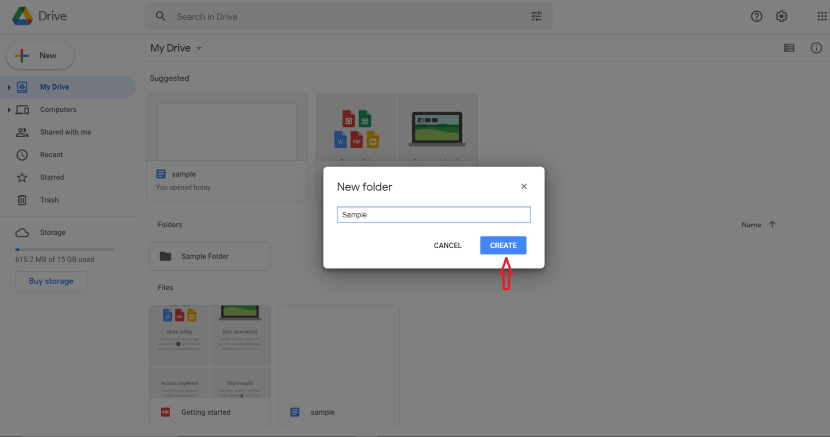Viewport: 830px width, 437px height.
Task: Click the Recent clock icon
Action: [22, 154]
